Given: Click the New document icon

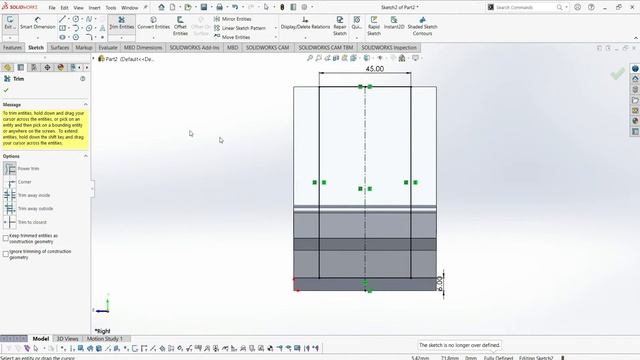Looking at the screenshot, I should [173, 7].
